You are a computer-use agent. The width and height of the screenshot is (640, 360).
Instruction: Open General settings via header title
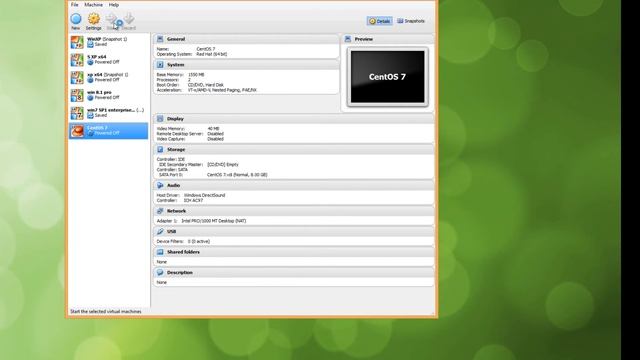click(176, 39)
